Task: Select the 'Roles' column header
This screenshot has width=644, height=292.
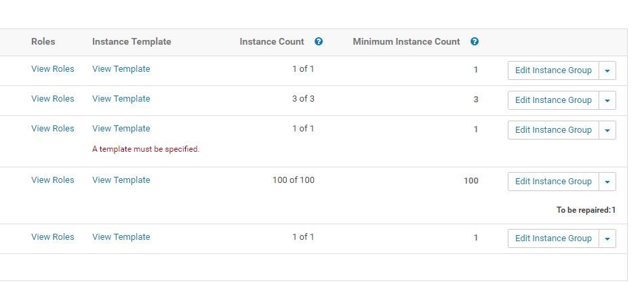Action: (x=43, y=41)
